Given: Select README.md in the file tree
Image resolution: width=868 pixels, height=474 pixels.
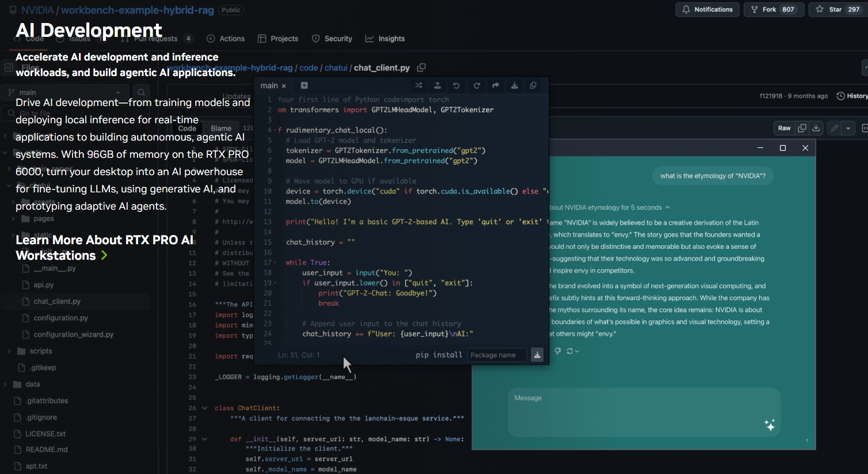Looking at the screenshot, I should pyautogui.click(x=47, y=450).
